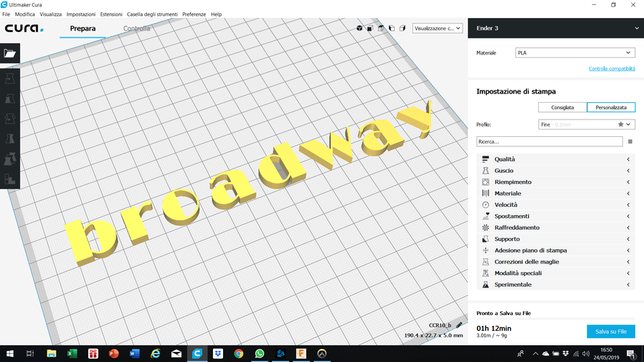Select the Scale tool in the left toolbar
Viewport: 644px width, 362px height.
10,98
